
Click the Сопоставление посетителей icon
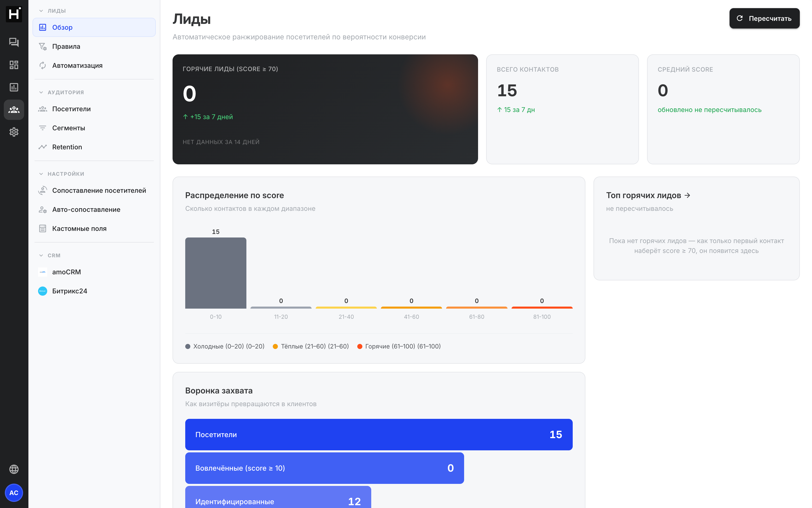point(43,190)
